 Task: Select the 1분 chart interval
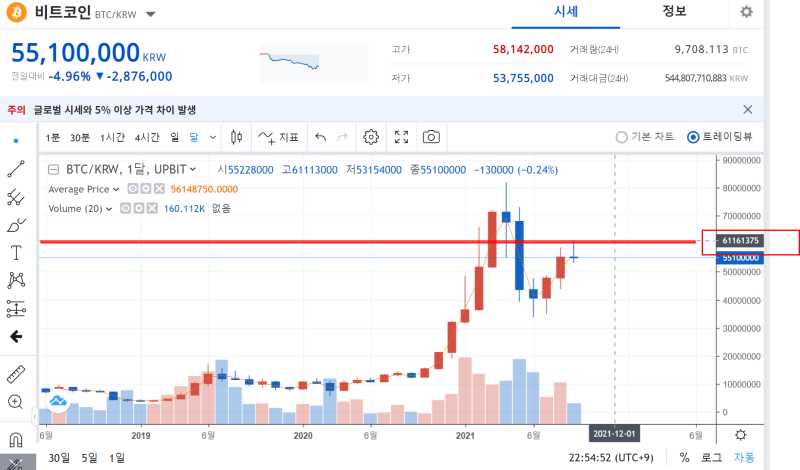[x=53, y=137]
